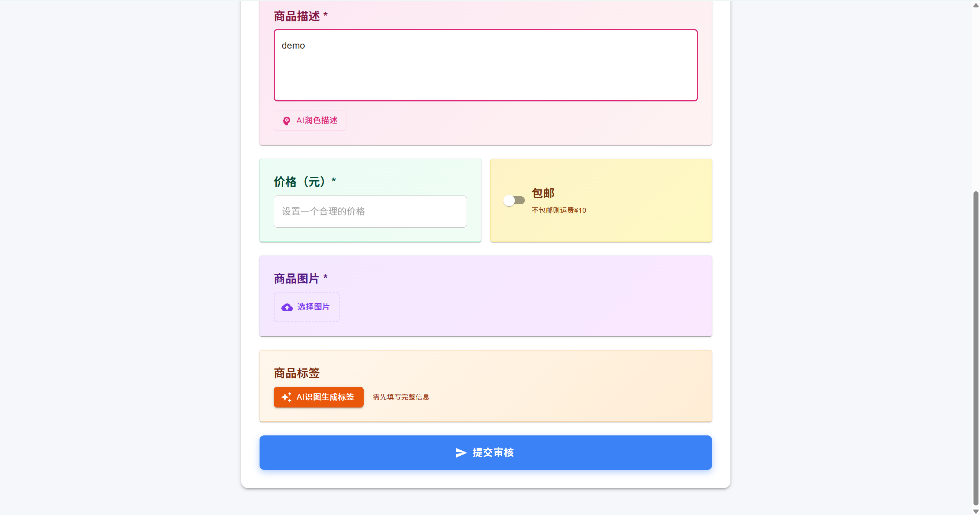Click the sparkle icon on AI识图生成标签
This screenshot has height=515, width=980.
(287, 397)
